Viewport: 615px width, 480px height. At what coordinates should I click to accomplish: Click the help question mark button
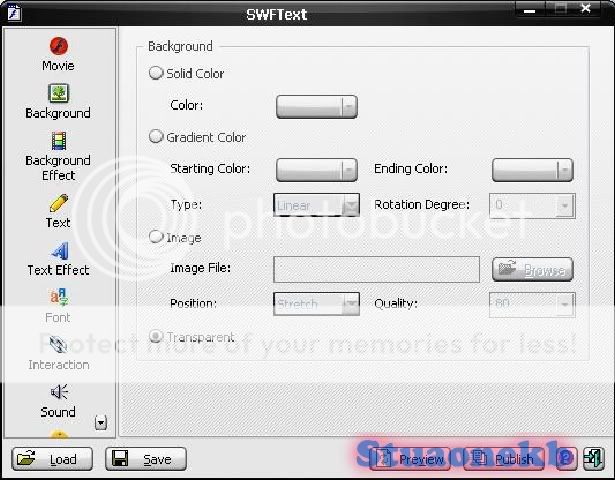click(566, 458)
